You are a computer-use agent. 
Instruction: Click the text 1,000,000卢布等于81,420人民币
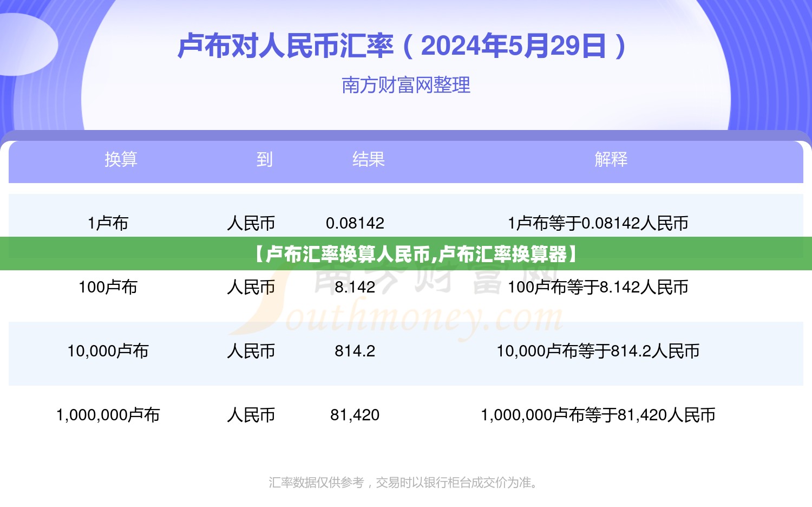(598, 415)
